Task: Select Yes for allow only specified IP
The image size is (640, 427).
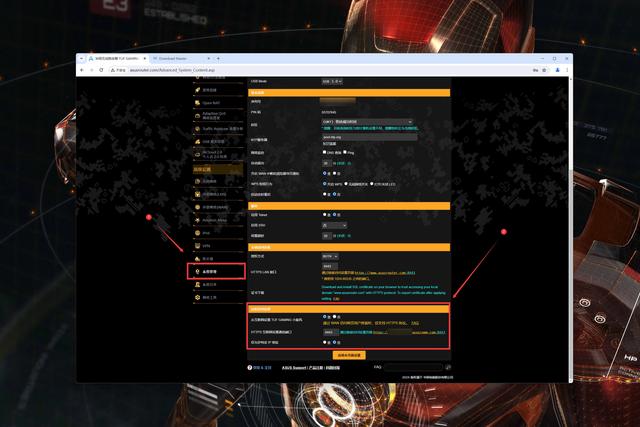Action: (x=324, y=342)
